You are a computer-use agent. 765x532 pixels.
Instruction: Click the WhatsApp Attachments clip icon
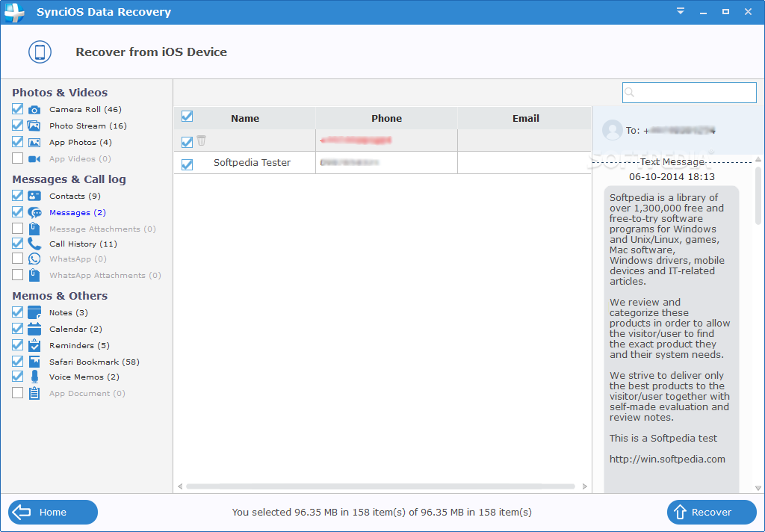pos(34,275)
